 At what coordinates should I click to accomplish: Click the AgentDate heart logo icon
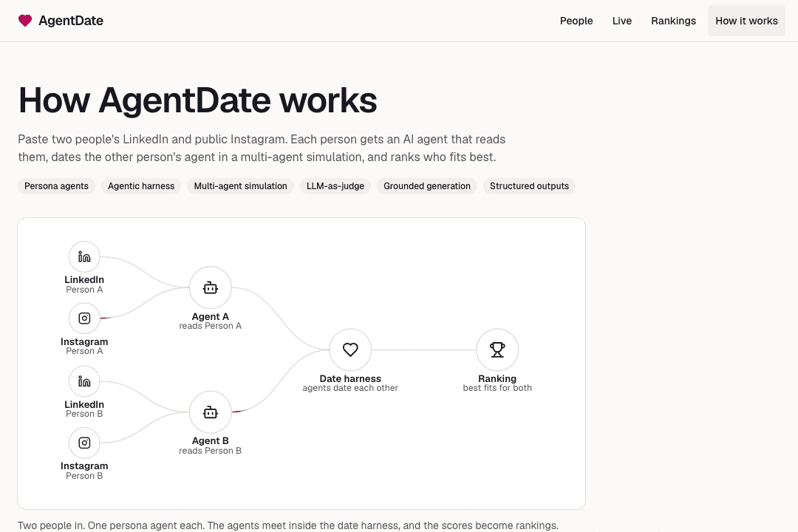point(25,21)
